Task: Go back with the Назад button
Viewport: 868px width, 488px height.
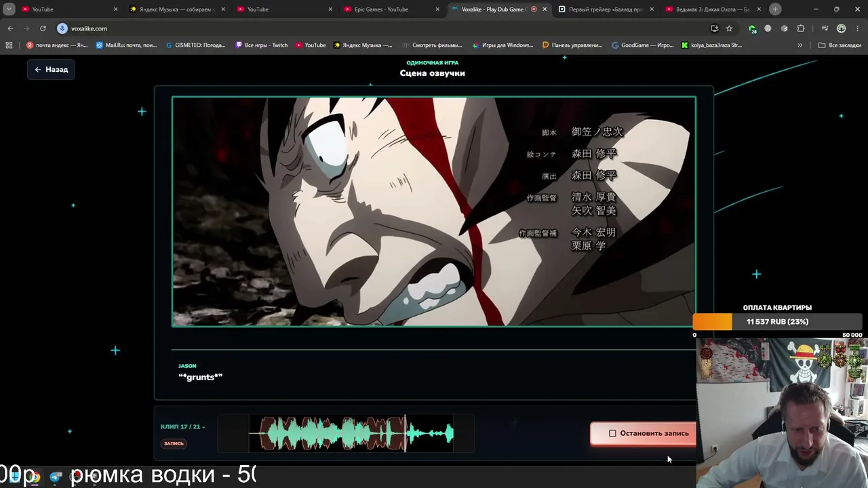Action: (x=51, y=69)
